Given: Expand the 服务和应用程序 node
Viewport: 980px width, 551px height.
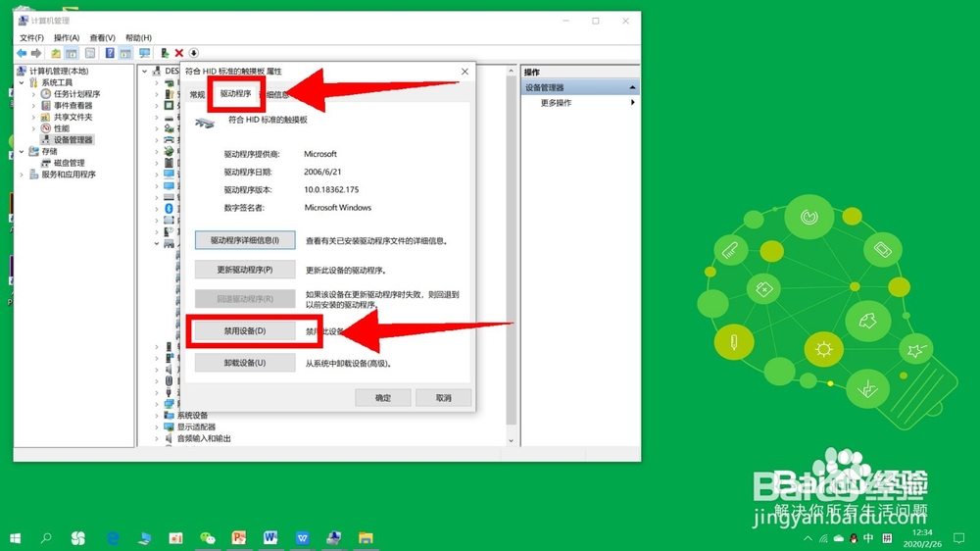Looking at the screenshot, I should [x=22, y=175].
